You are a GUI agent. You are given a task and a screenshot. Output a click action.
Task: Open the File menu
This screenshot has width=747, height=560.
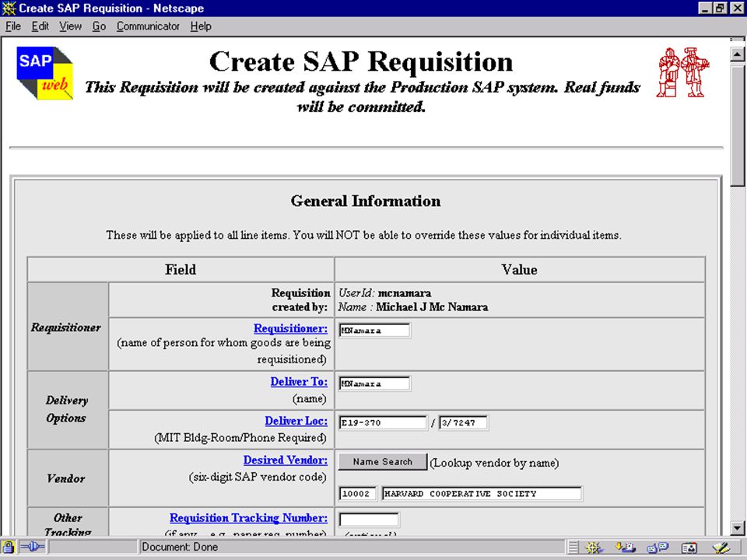pyautogui.click(x=13, y=26)
